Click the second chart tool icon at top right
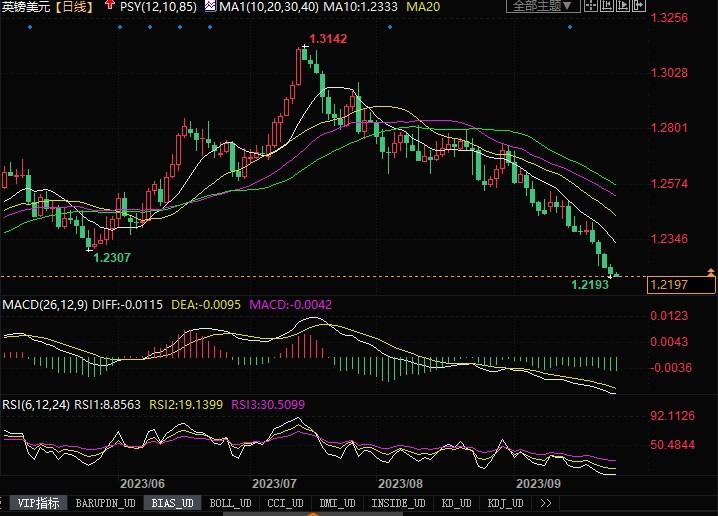Image resolution: width=718 pixels, height=516 pixels. (608, 6)
